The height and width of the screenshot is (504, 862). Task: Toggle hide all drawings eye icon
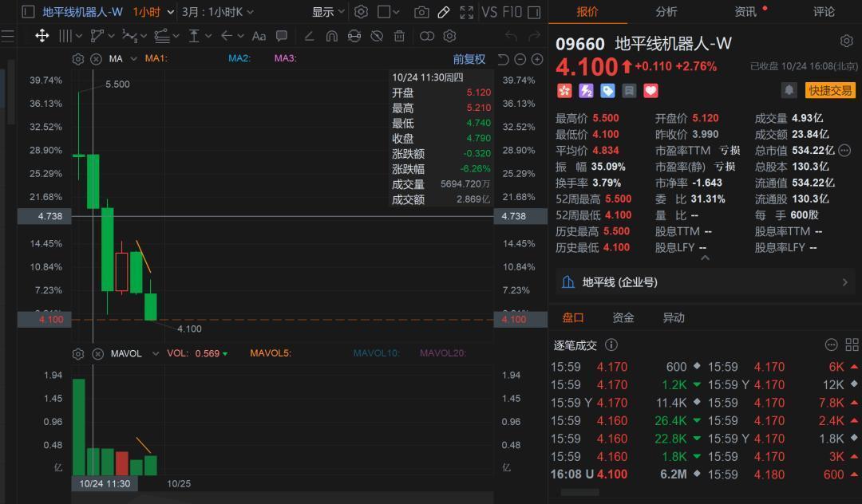[x=377, y=36]
